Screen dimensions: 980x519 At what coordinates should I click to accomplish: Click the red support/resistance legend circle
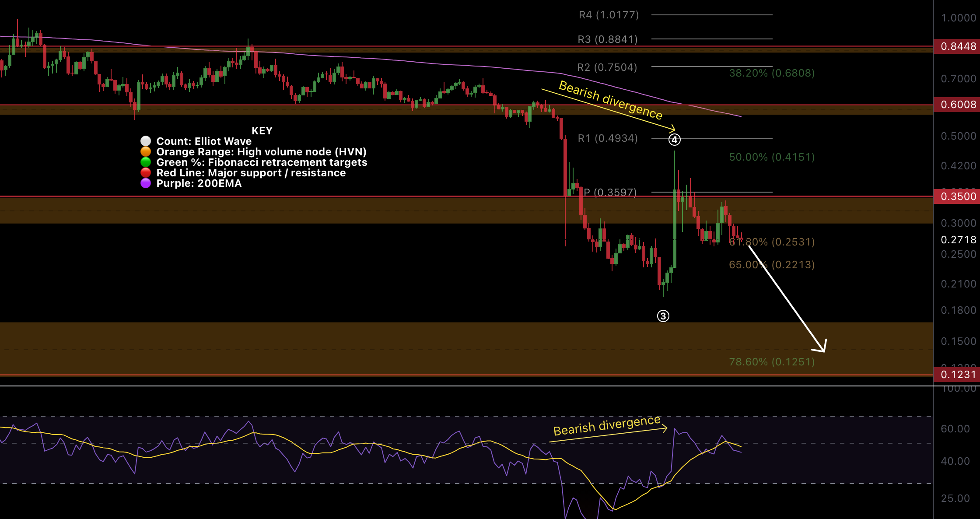146,172
